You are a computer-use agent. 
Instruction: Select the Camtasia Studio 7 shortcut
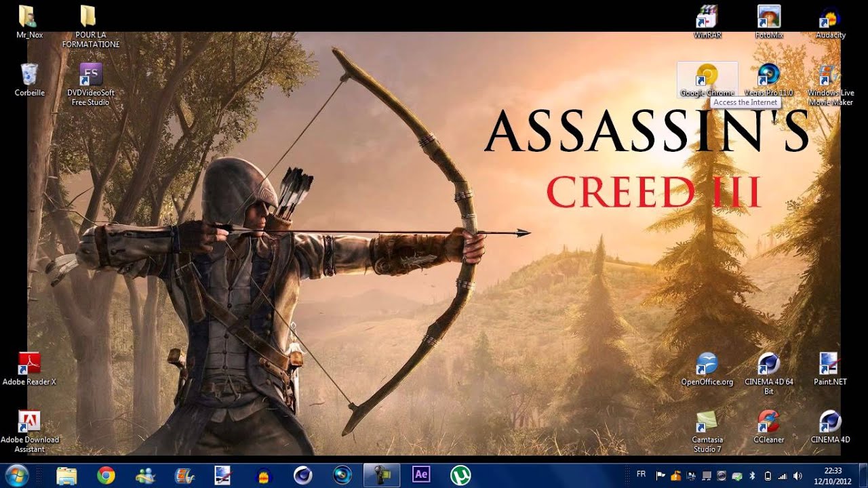[707, 432]
